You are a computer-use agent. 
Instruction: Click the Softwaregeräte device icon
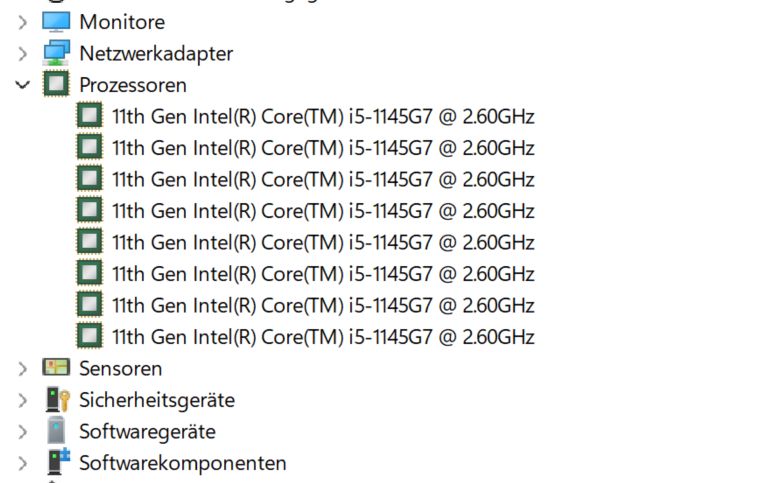click(x=57, y=432)
